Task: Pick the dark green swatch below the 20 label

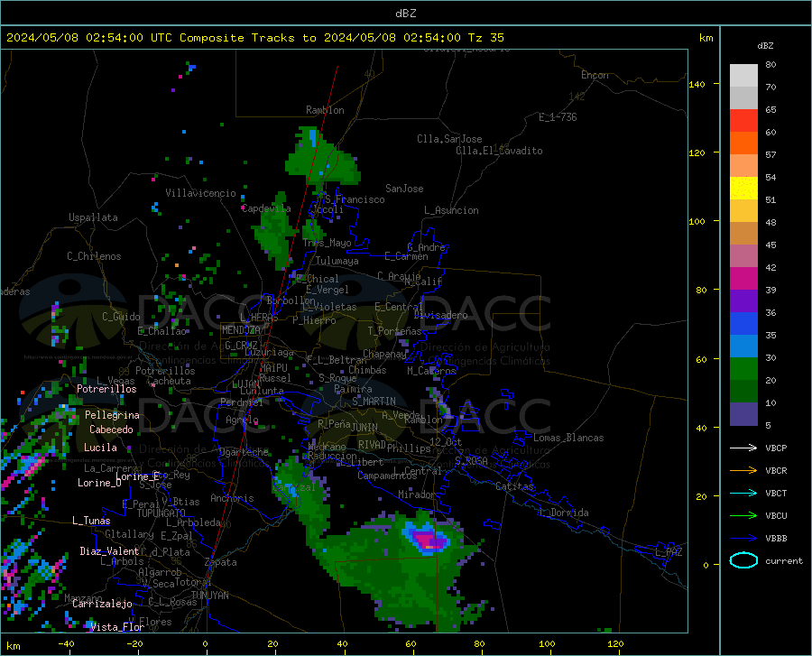Action: coord(743,392)
